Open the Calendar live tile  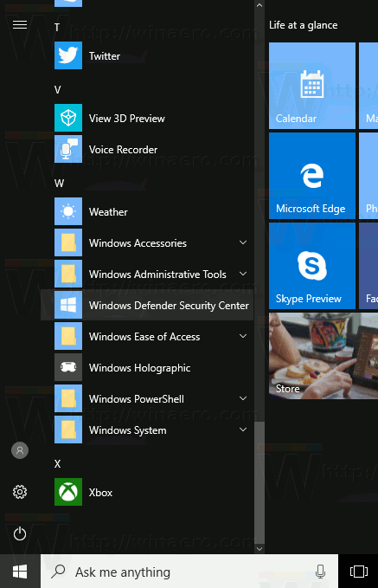pyautogui.click(x=312, y=86)
